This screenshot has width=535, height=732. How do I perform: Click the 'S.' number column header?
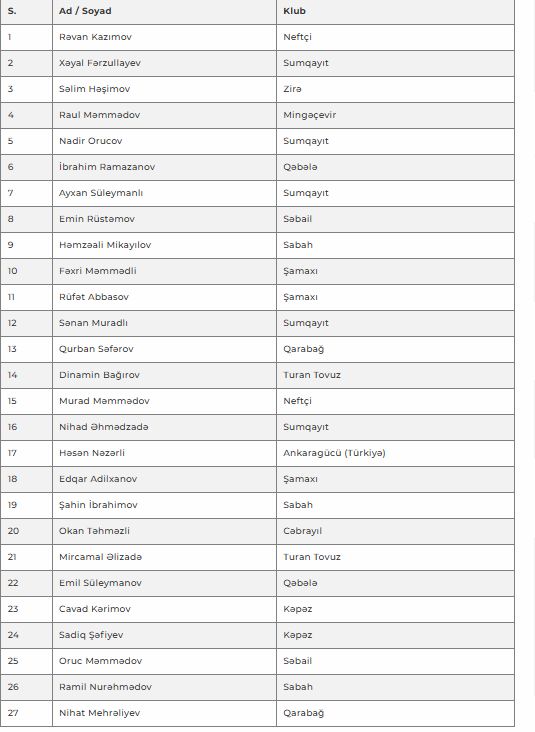[x=12, y=11]
